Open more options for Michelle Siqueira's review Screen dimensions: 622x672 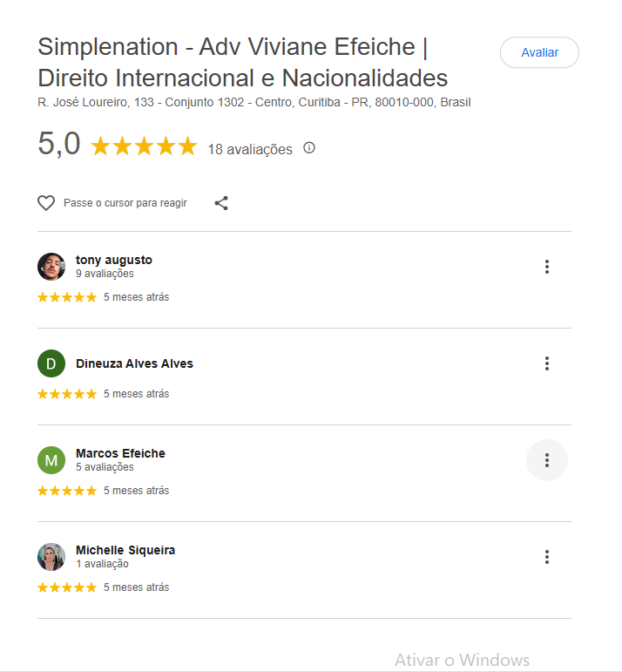pyautogui.click(x=547, y=557)
